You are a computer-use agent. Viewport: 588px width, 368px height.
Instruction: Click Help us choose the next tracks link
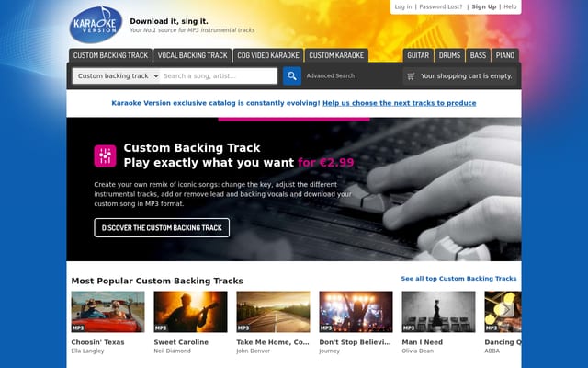[x=400, y=103]
